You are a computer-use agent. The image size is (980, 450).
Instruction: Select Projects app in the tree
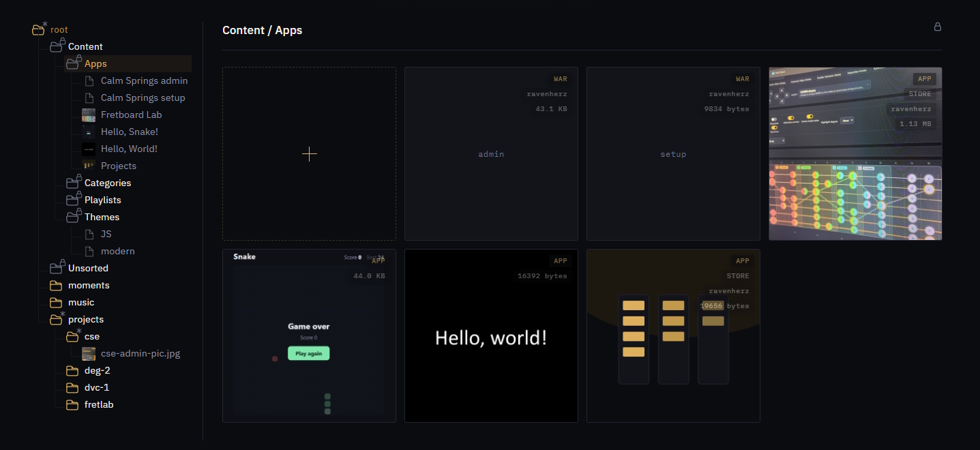119,166
